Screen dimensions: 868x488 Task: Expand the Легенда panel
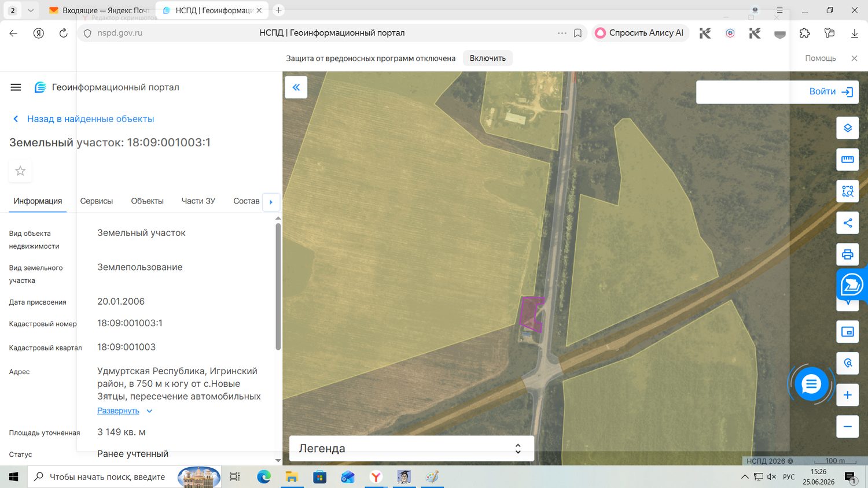411,448
